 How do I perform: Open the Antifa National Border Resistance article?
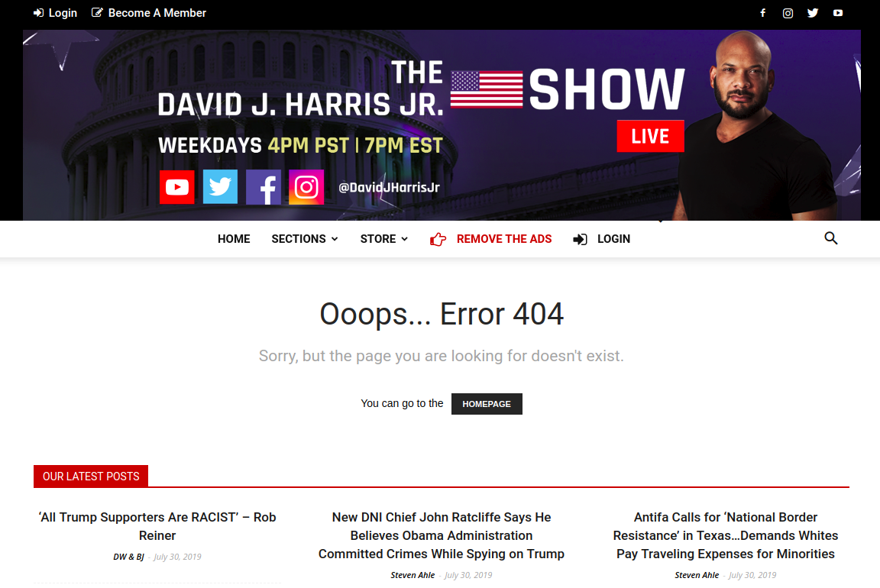(725, 535)
